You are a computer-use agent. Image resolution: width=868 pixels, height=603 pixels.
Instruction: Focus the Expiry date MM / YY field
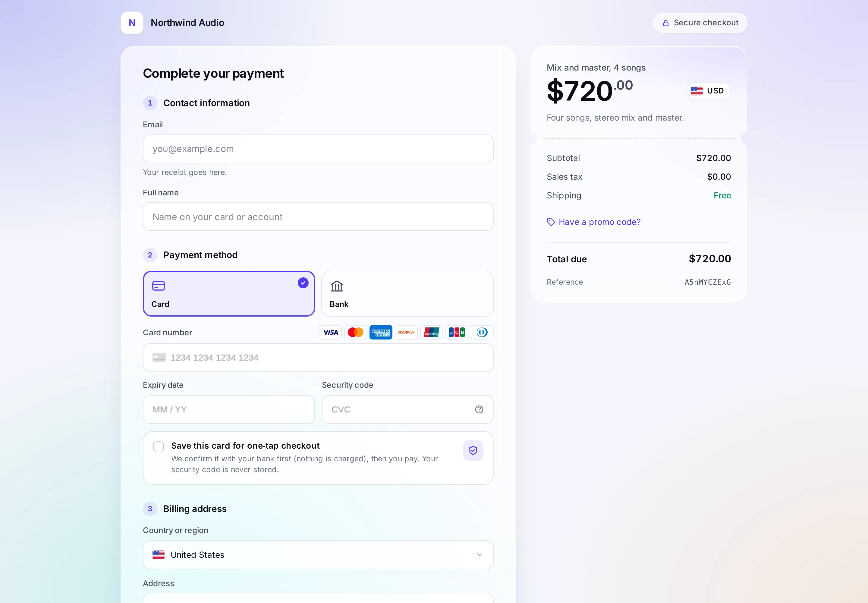pyautogui.click(x=228, y=409)
